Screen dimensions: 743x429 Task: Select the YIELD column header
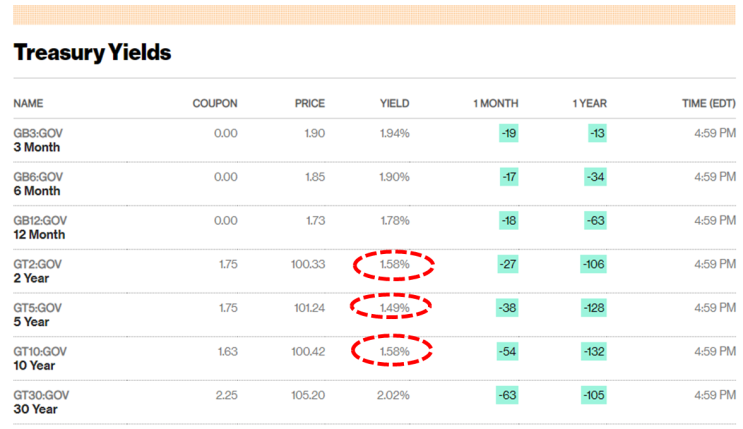click(x=394, y=103)
